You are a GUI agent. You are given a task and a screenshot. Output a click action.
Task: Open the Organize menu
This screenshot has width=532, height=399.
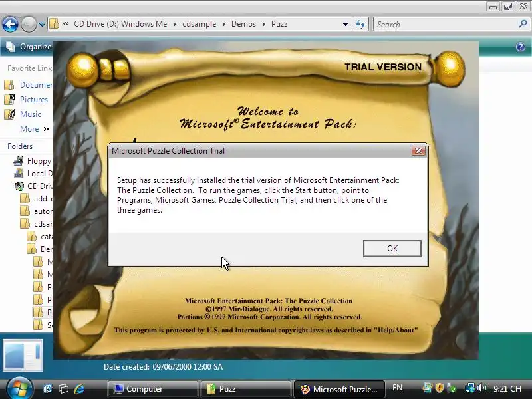click(x=29, y=47)
